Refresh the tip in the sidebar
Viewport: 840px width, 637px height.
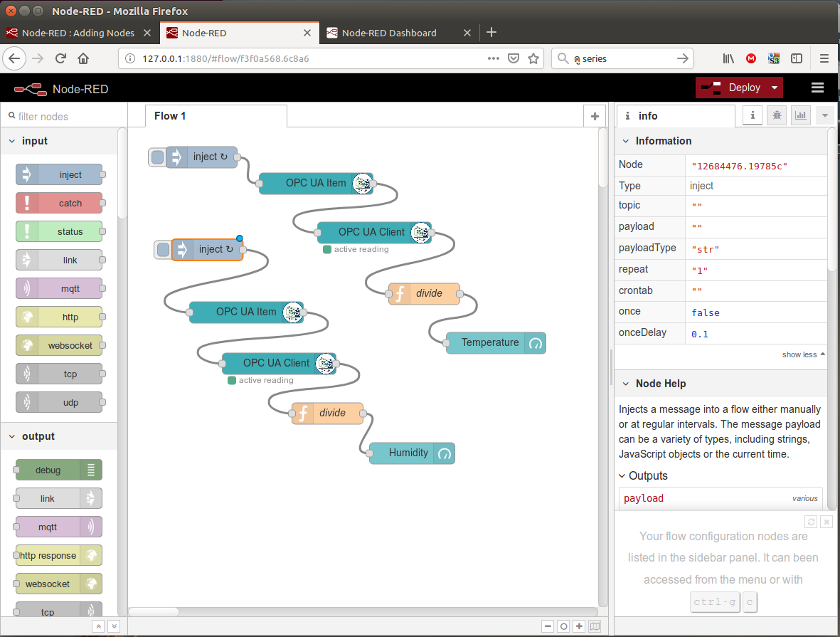[811, 522]
